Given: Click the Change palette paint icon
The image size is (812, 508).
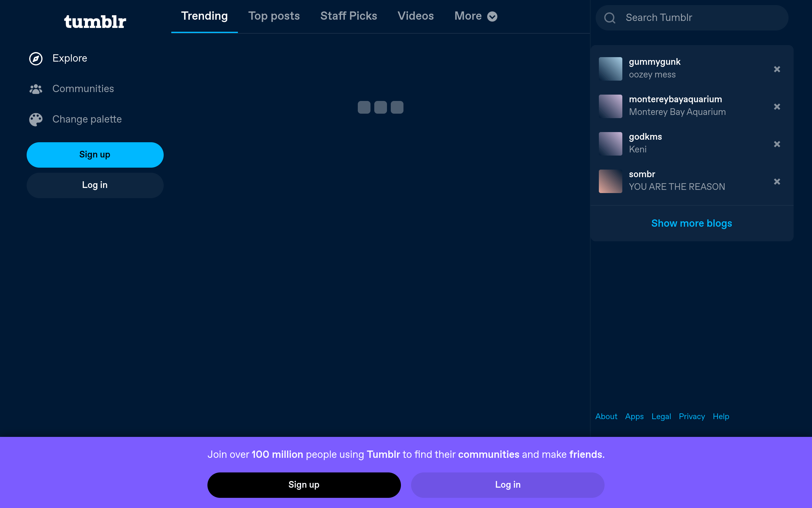Looking at the screenshot, I should (x=36, y=120).
